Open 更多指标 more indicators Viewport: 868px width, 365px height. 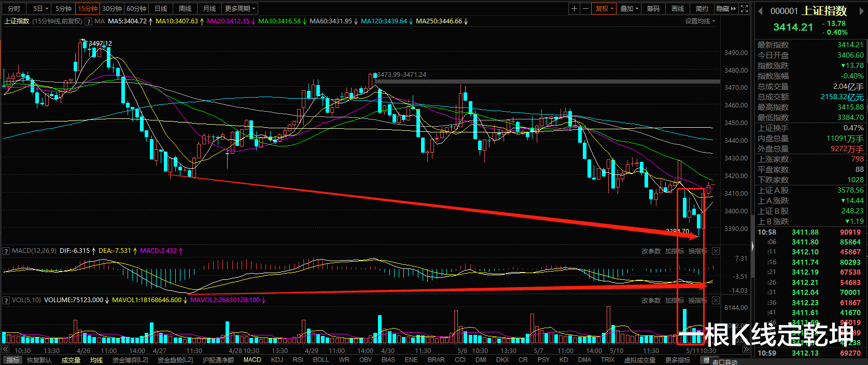click(x=678, y=360)
